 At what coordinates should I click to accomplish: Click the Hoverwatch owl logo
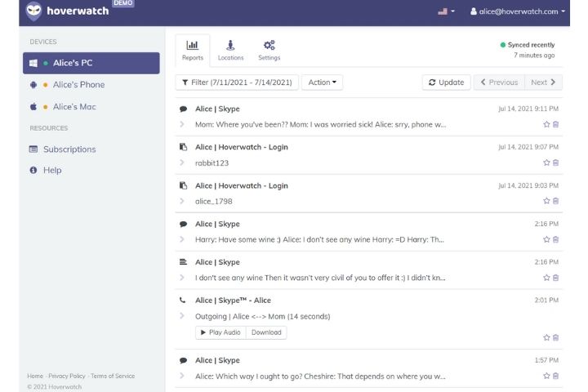(33, 11)
